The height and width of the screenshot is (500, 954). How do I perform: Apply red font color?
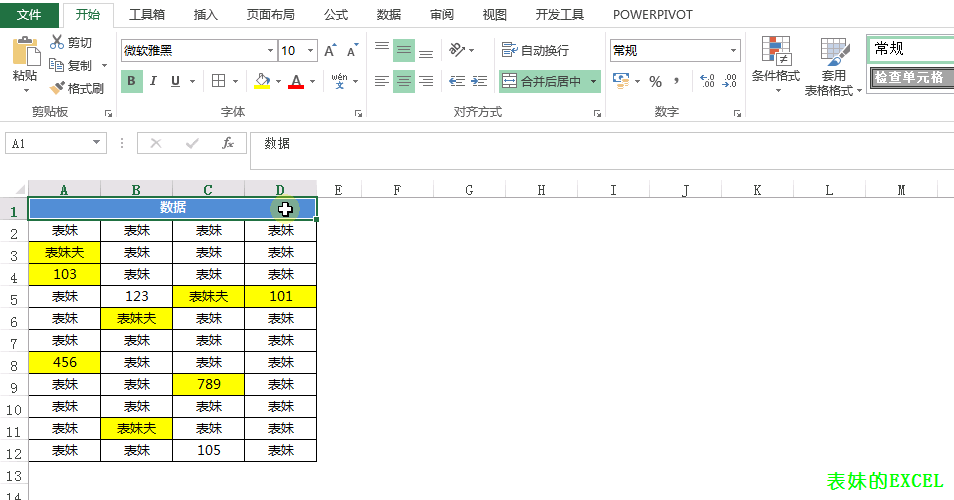(296, 81)
